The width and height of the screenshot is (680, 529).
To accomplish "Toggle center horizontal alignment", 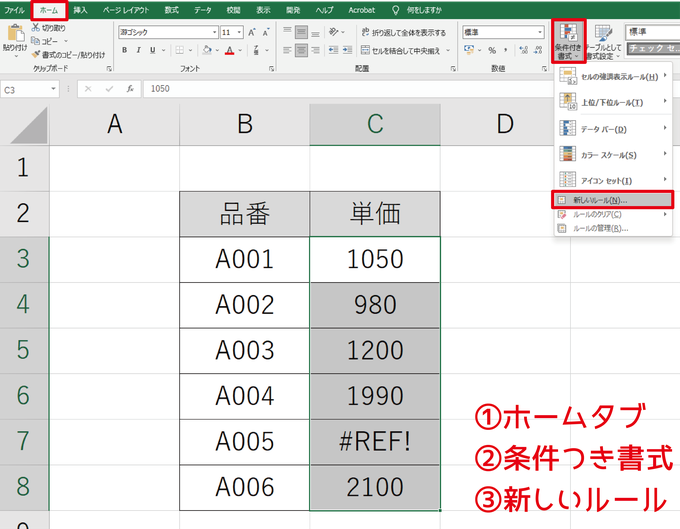I will click(301, 50).
